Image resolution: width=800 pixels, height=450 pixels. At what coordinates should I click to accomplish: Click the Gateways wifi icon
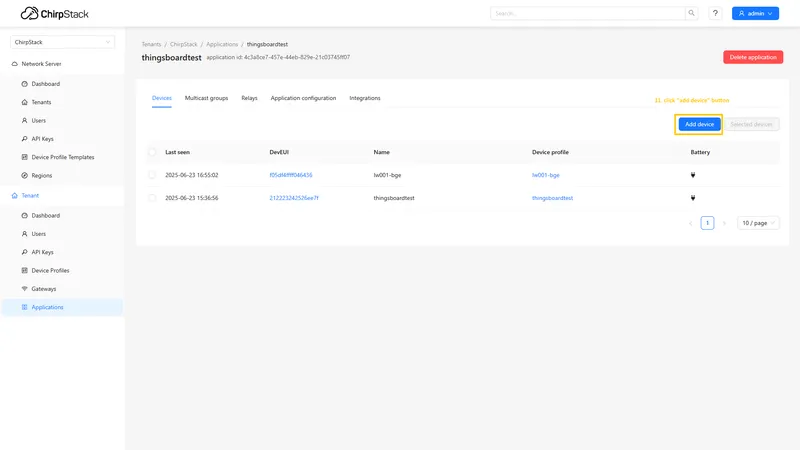(24, 289)
